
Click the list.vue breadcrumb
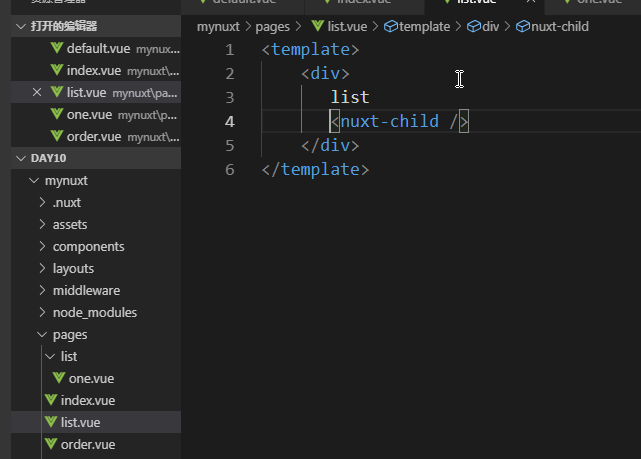tap(347, 27)
